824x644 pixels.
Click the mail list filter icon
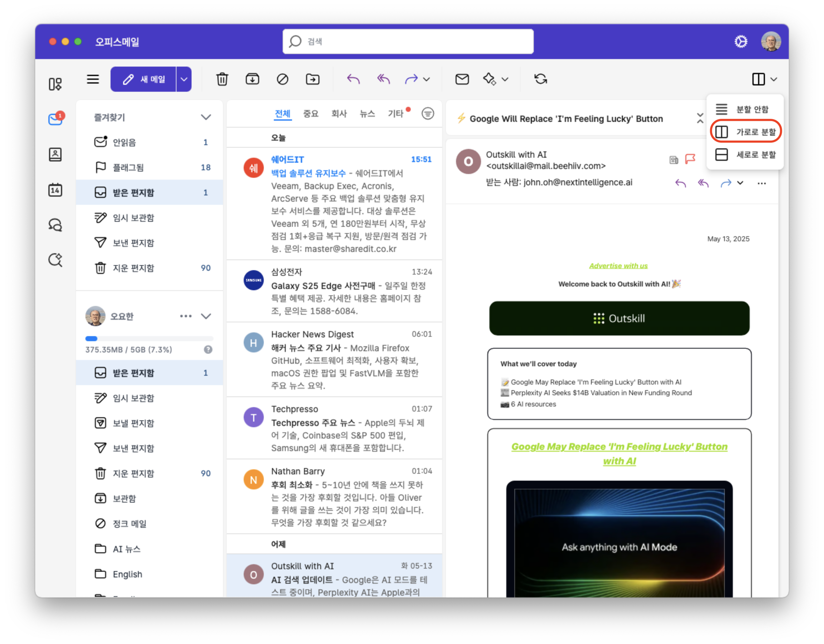[428, 114]
